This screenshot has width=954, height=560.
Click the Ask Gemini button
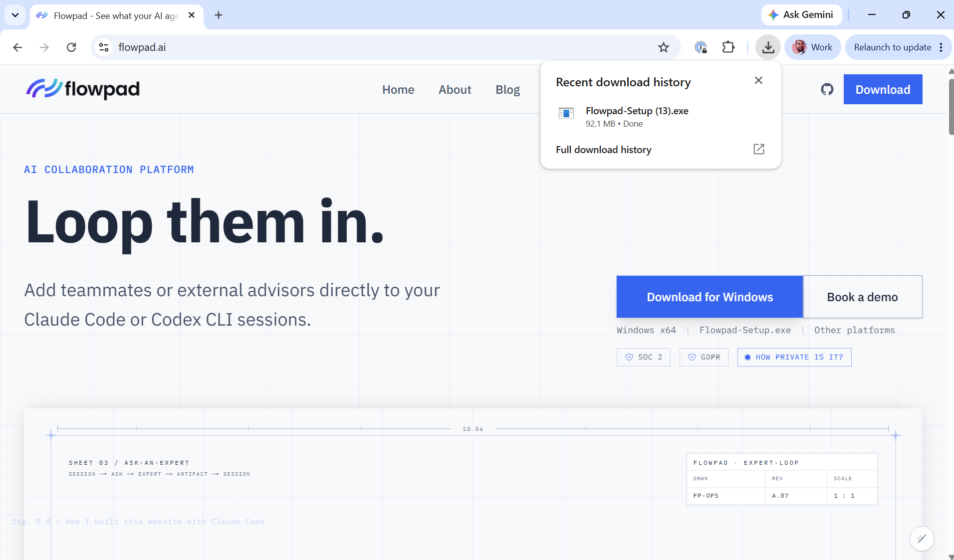(x=801, y=15)
